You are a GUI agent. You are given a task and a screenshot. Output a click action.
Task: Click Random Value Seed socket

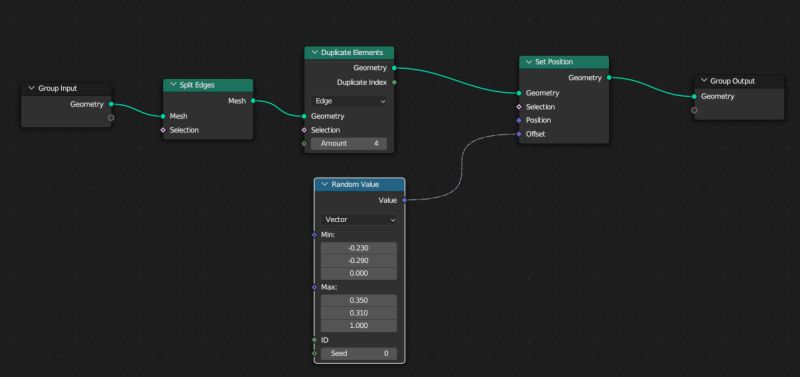coord(314,353)
